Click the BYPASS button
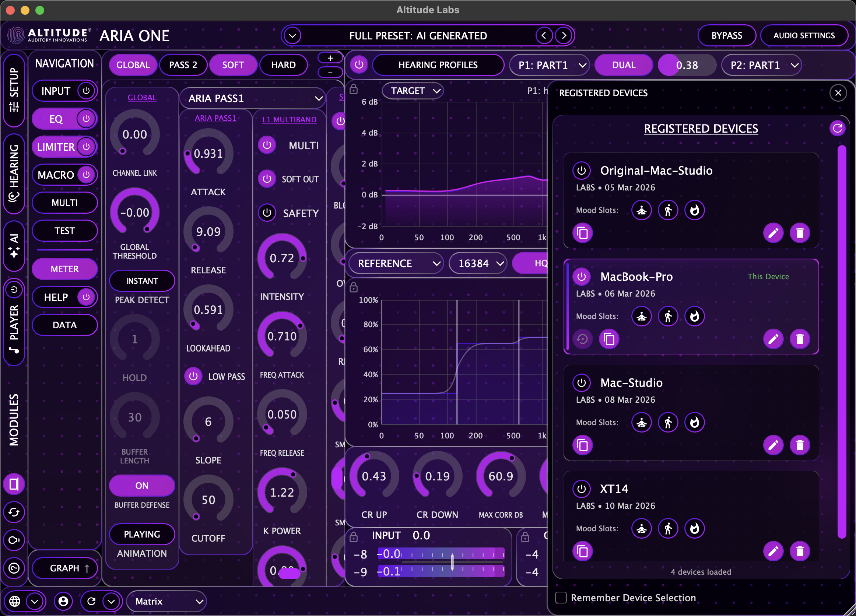The width and height of the screenshot is (856, 616). coord(727,35)
